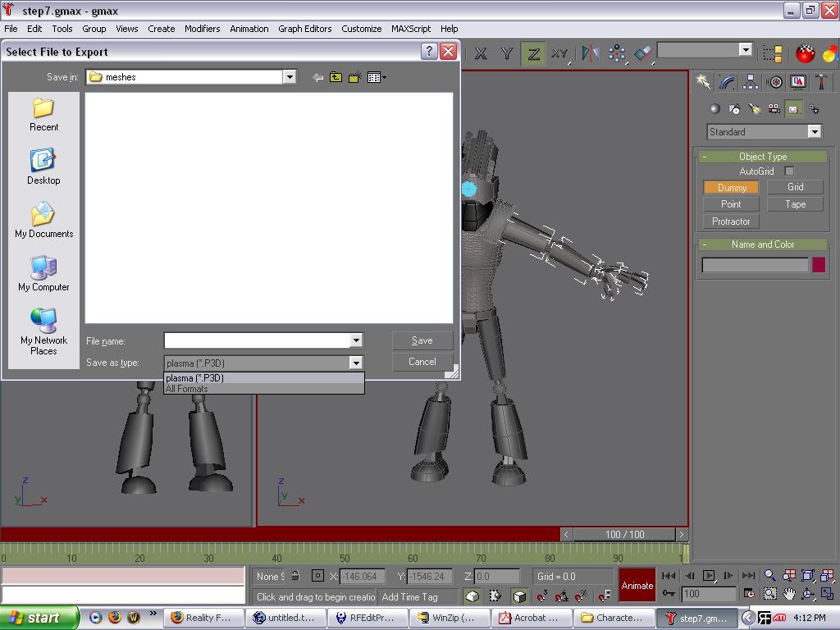Restrict to Z axis toggle
840x630 pixels.
click(x=533, y=54)
